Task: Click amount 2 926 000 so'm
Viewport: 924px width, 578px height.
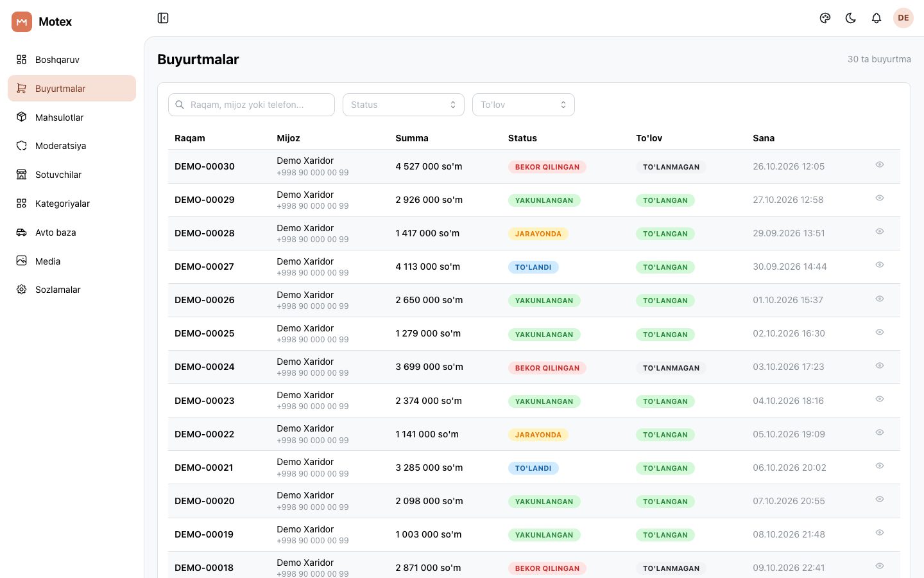Action: point(429,200)
